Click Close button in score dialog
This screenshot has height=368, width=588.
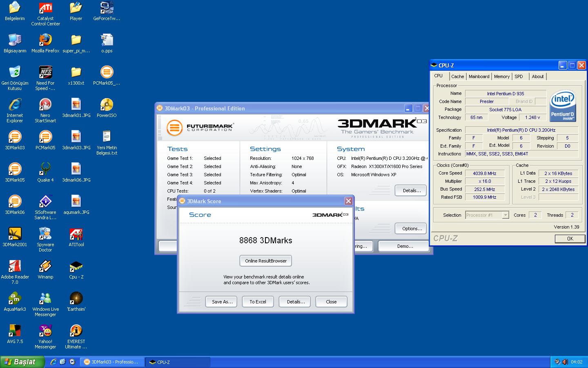(331, 302)
